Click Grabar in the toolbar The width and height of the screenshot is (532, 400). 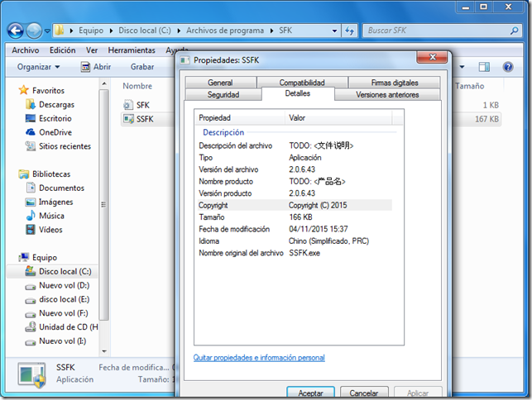(142, 67)
